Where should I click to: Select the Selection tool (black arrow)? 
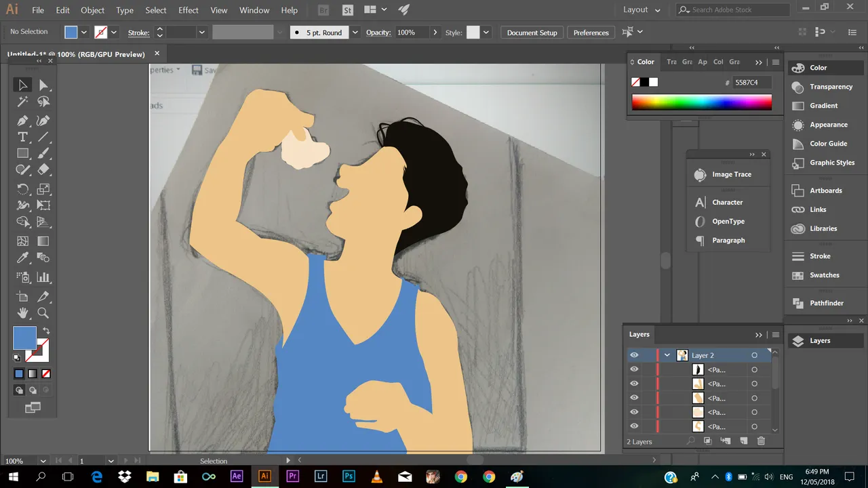22,85
